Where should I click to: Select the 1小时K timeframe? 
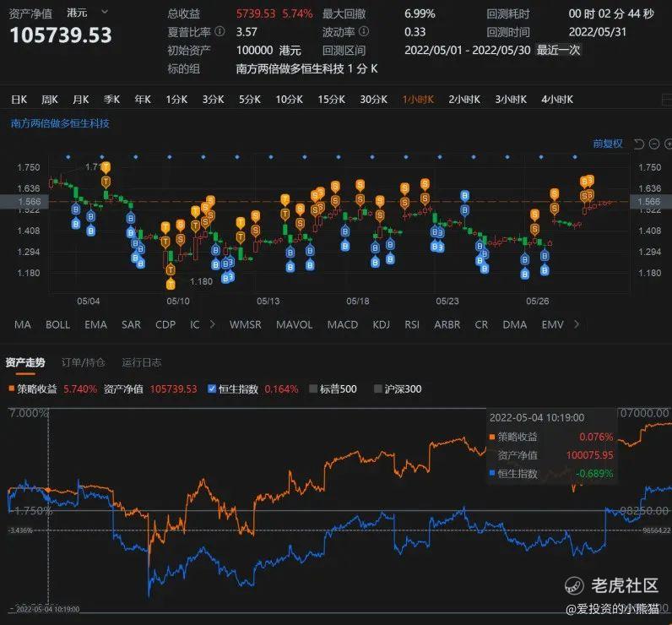click(x=418, y=100)
